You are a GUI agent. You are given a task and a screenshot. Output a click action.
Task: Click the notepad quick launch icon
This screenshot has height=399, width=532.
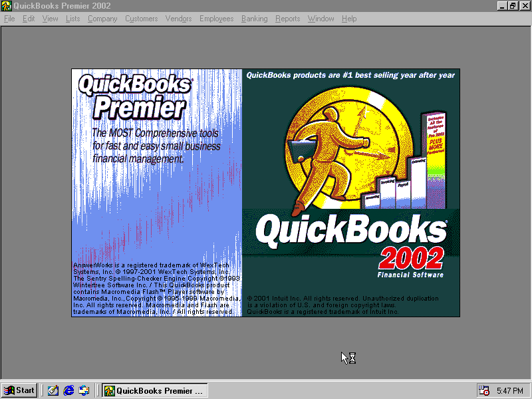click(x=53, y=390)
